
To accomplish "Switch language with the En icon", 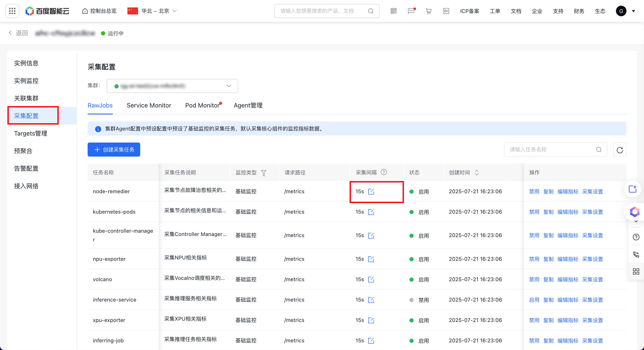I will tap(446, 11).
